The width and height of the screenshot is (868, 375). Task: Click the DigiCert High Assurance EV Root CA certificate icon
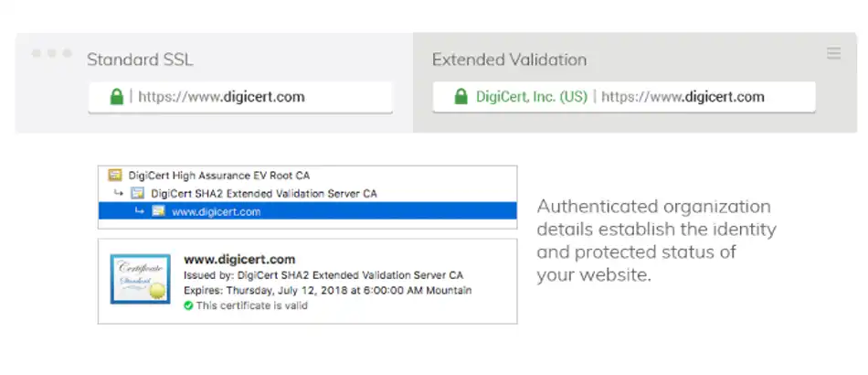click(114, 176)
